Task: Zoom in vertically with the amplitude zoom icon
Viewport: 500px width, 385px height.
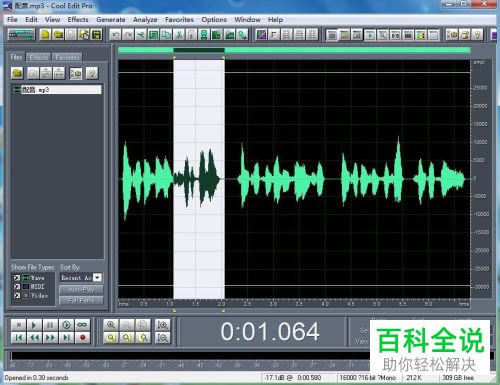Action: pyautogui.click(x=163, y=325)
